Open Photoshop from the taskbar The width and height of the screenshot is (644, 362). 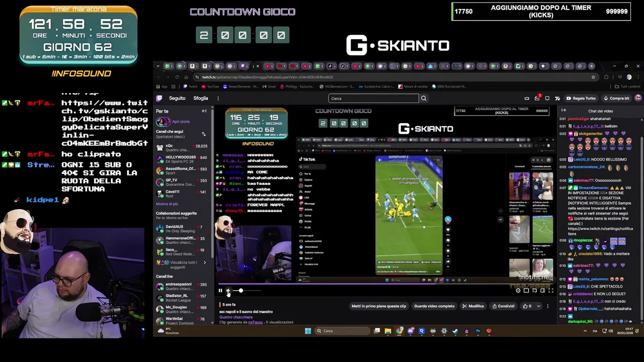[477, 331]
